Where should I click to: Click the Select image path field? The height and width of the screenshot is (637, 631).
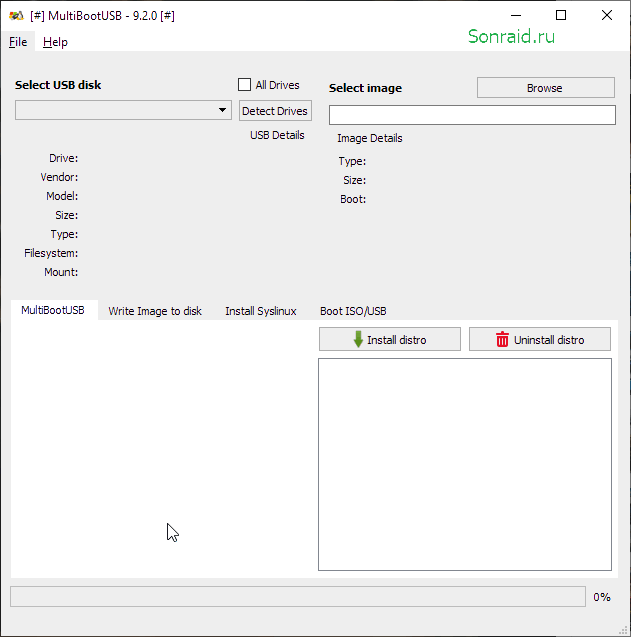click(x=472, y=115)
